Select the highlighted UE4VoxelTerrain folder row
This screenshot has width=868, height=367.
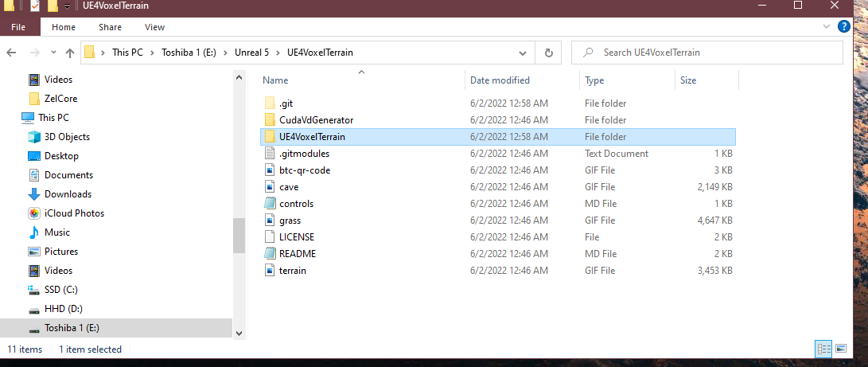point(498,137)
